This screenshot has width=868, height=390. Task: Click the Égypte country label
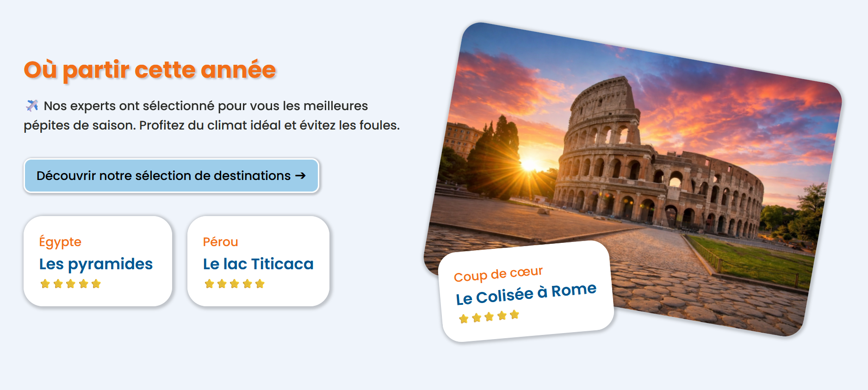pos(60,242)
